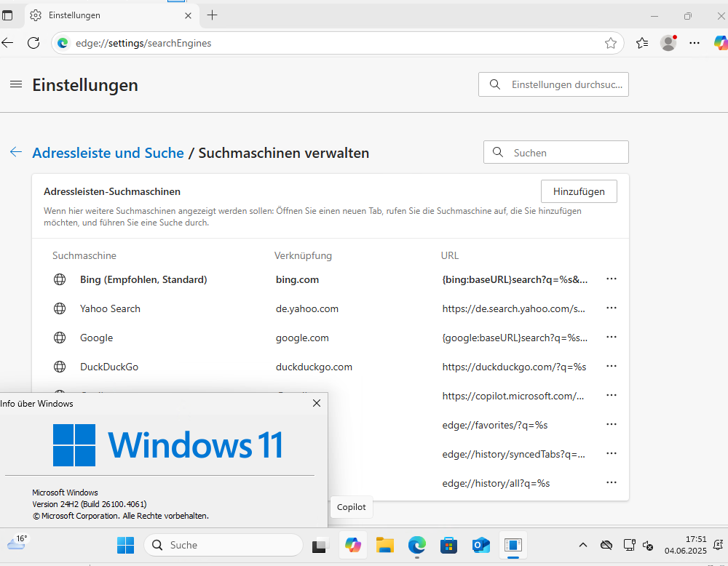Open File Explorer from taskbar
Image resolution: width=728 pixels, height=566 pixels.
click(x=385, y=545)
